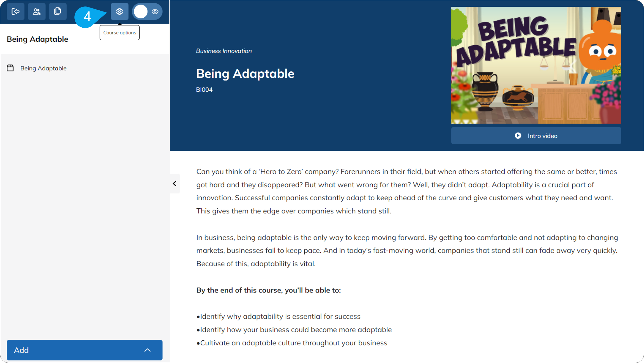
Task: Click the lesson icon beside Being Adaptable
Action: tap(10, 68)
